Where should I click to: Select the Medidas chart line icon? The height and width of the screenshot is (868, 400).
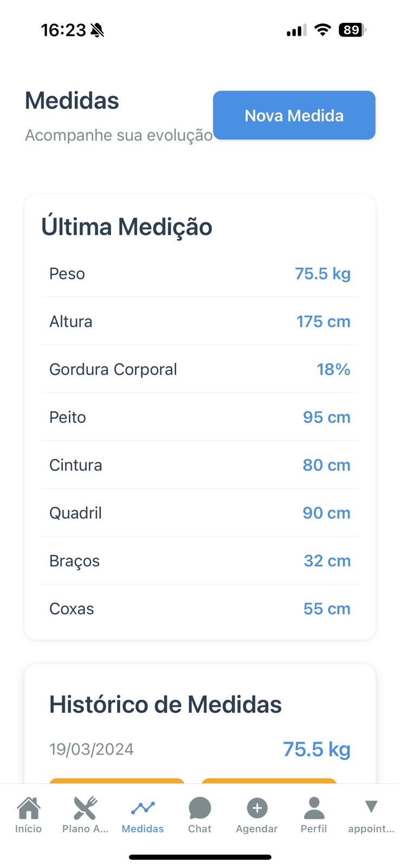coord(143,808)
